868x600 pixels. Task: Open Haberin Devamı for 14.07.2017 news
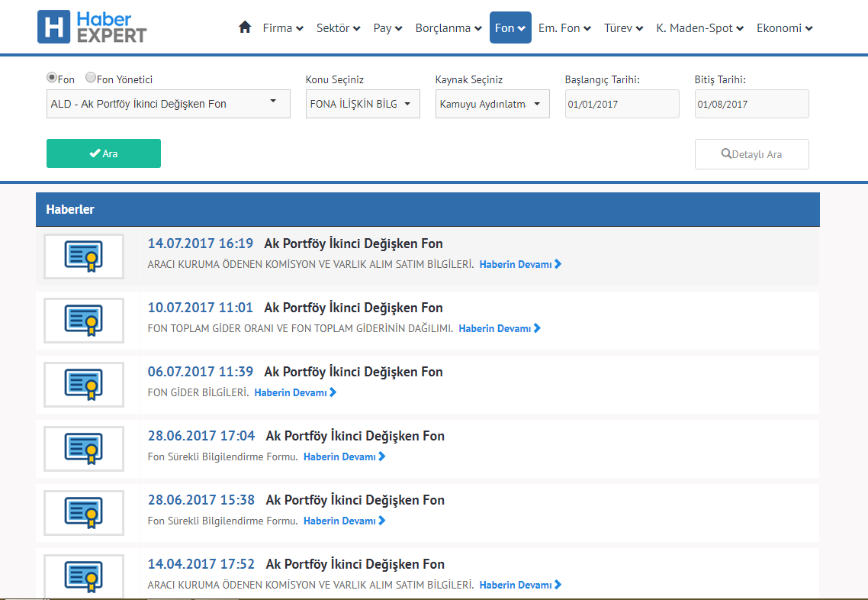click(520, 264)
